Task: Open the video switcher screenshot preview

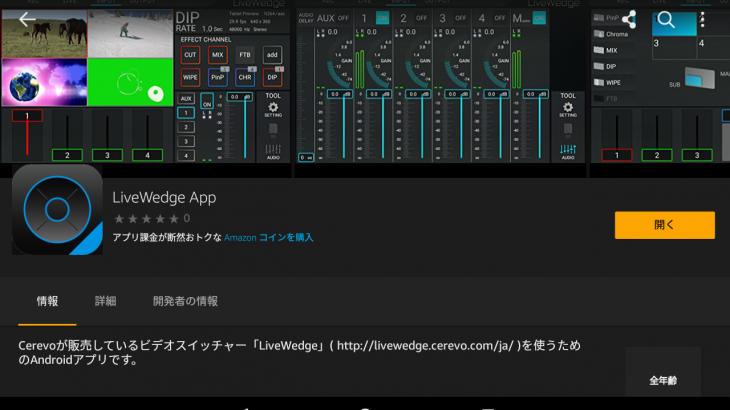Action: (x=146, y=86)
